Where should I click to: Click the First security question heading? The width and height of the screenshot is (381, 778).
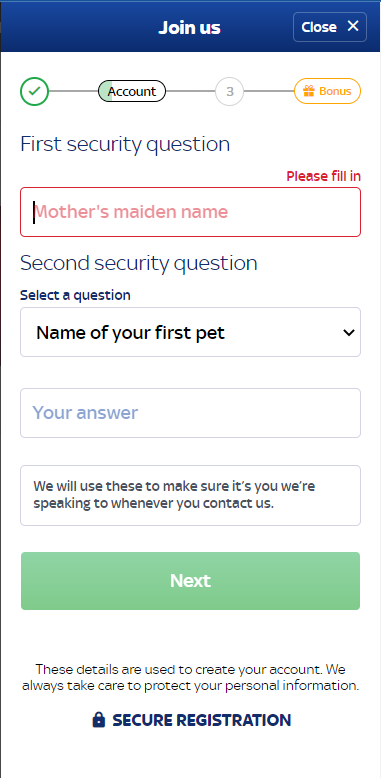tap(125, 144)
